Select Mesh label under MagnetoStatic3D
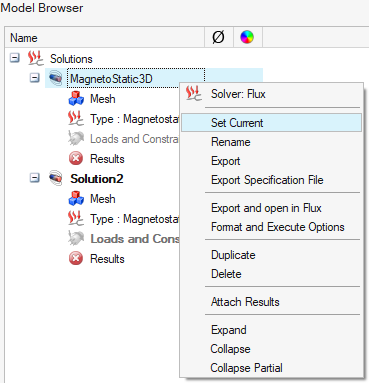The width and height of the screenshot is (369, 383). (x=103, y=99)
